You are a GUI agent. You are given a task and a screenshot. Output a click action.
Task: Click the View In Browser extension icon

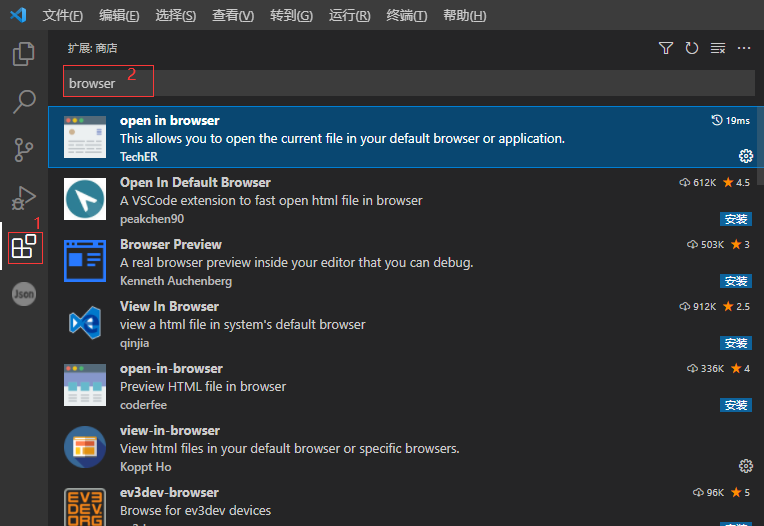coord(85,323)
